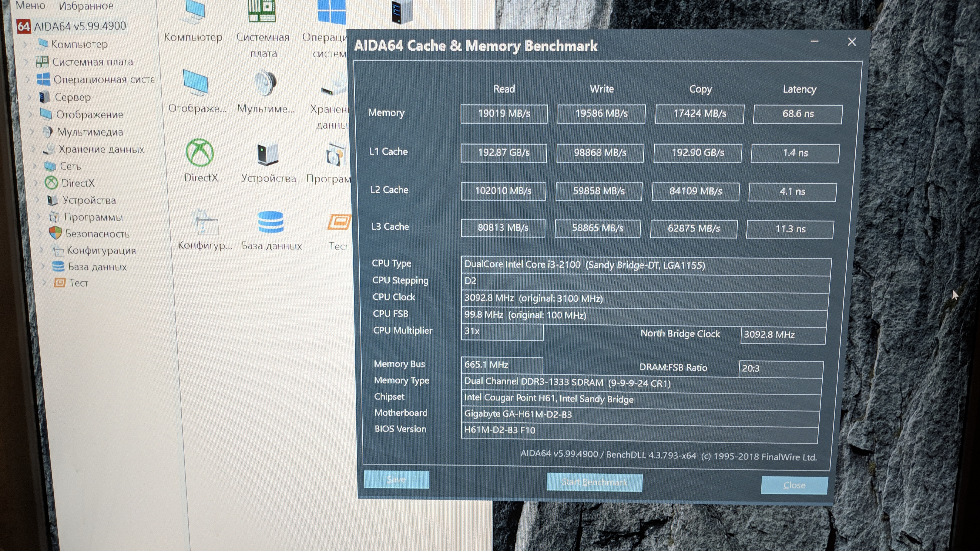Open the Меню menu

coord(30,6)
